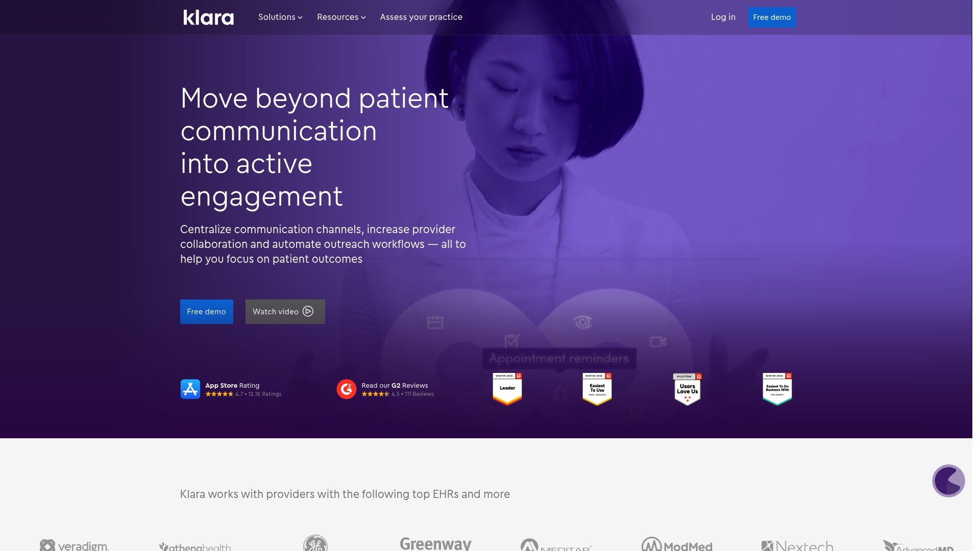Expand the Resources dropdown menu
Image resolution: width=980 pixels, height=551 pixels.
341,17
